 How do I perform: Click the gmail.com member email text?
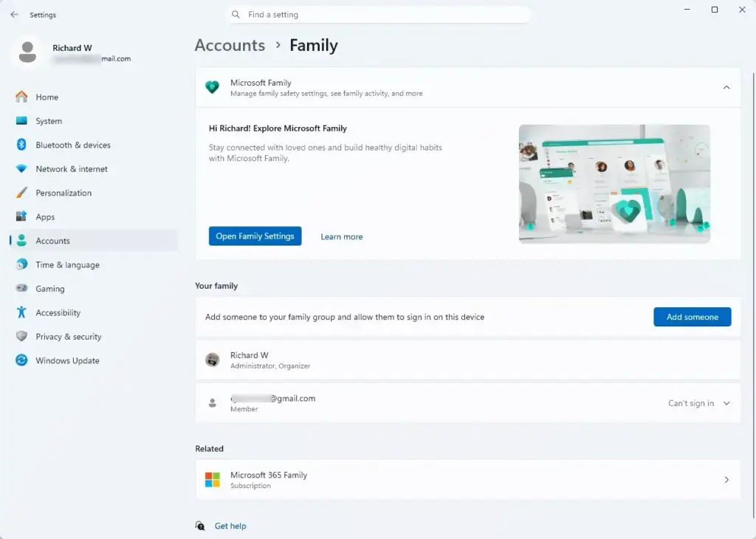[x=273, y=398]
